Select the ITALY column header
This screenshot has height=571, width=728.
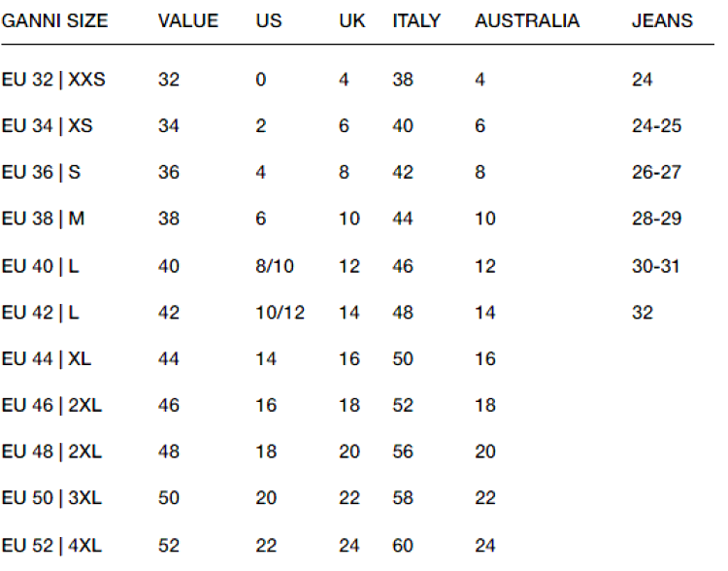tap(418, 20)
